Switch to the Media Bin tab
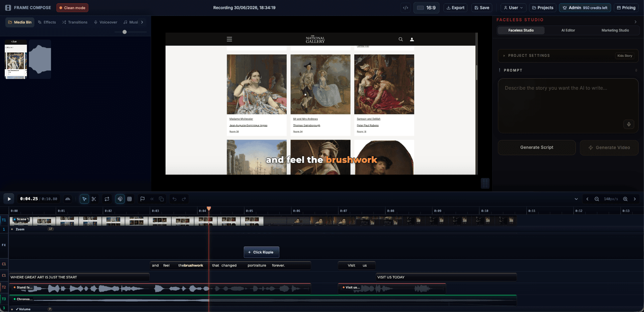The image size is (644, 312). pyautogui.click(x=20, y=22)
